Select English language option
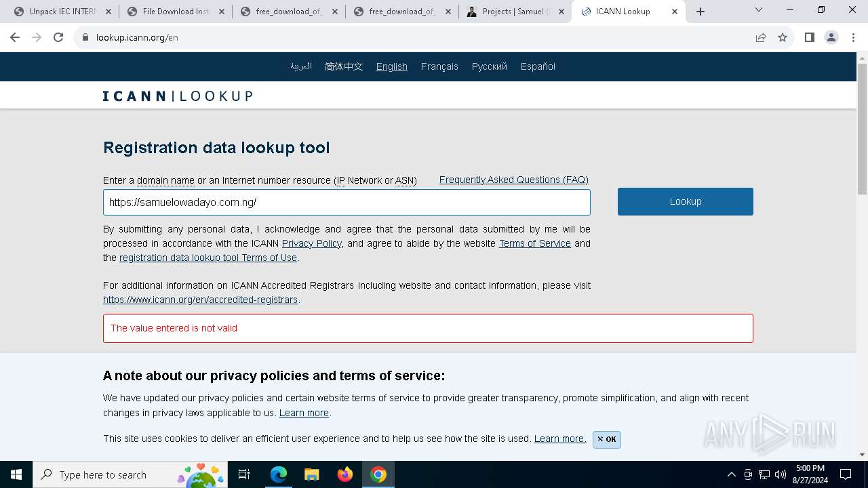The width and height of the screenshot is (868, 488). (392, 66)
